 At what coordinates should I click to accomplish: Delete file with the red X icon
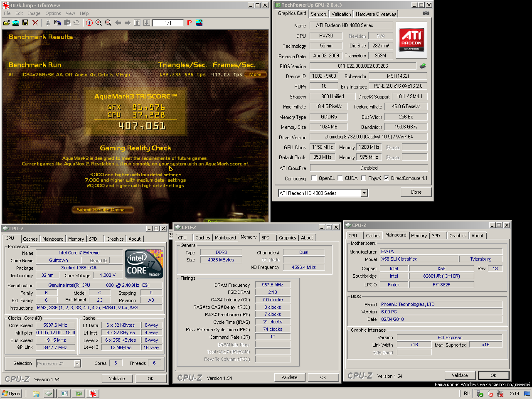tap(35, 23)
